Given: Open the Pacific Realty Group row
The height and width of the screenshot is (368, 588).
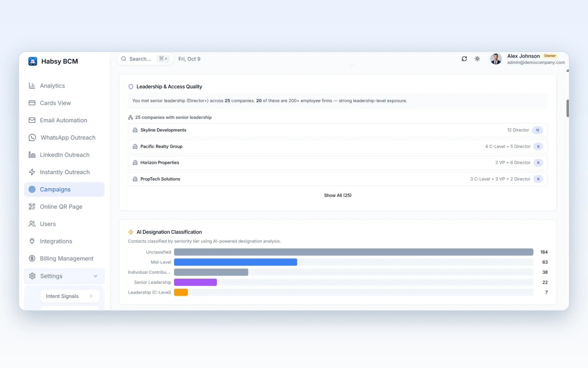Looking at the screenshot, I should [338, 146].
